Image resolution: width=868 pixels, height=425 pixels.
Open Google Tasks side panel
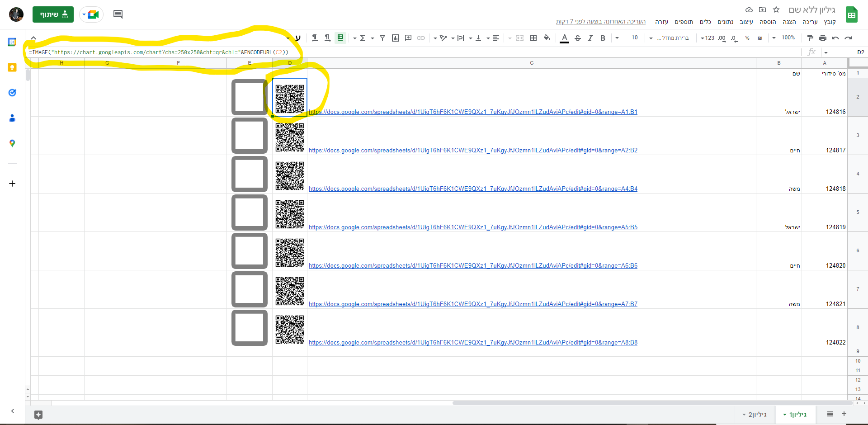tap(12, 93)
